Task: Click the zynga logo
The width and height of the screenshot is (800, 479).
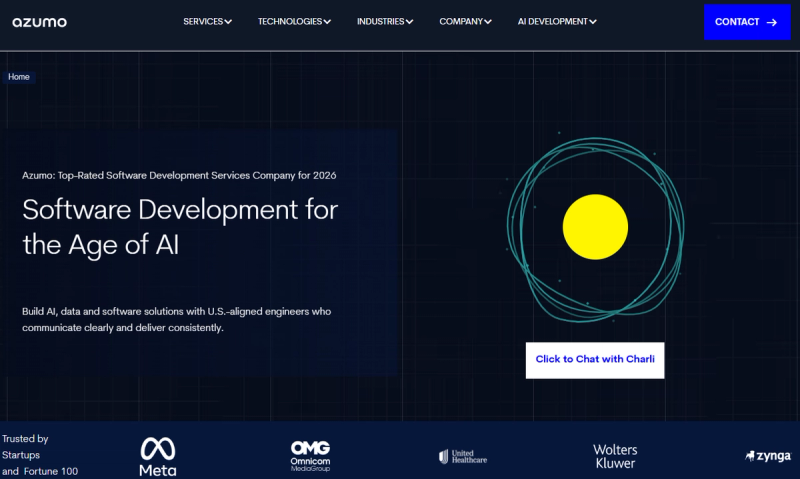Action: pyautogui.click(x=768, y=456)
